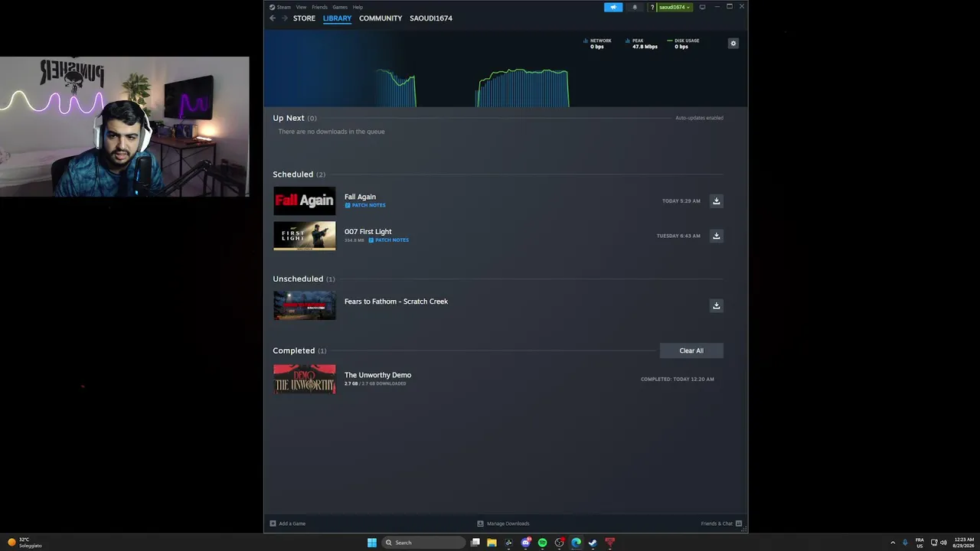Click the question mark help icon
This screenshot has width=980, height=551.
(652, 8)
